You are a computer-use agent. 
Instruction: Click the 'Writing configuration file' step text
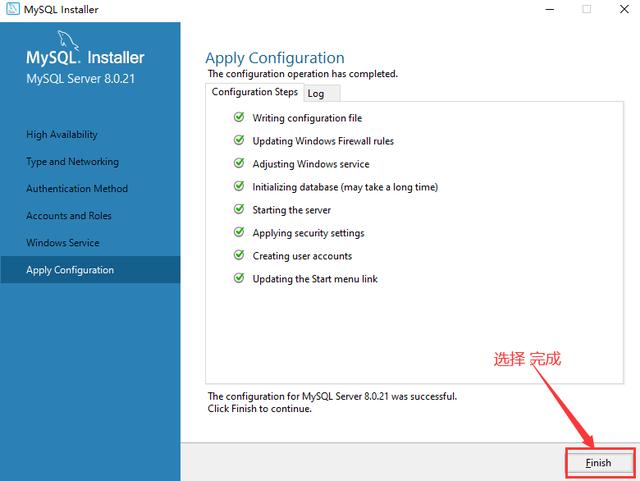point(307,118)
